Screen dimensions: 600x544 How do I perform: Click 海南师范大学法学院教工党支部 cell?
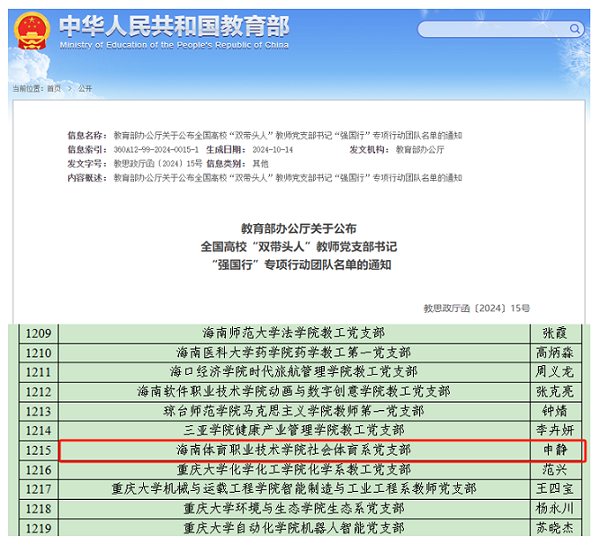point(293,333)
